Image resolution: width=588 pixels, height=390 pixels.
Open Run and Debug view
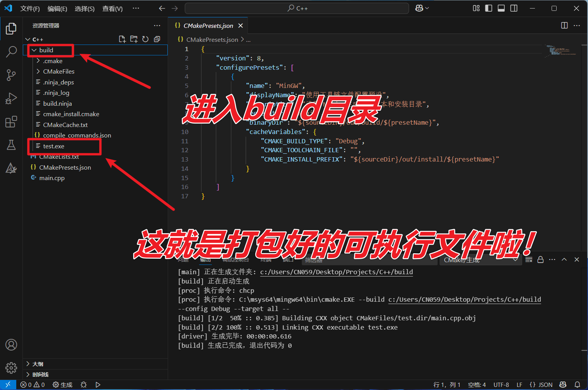pos(11,98)
